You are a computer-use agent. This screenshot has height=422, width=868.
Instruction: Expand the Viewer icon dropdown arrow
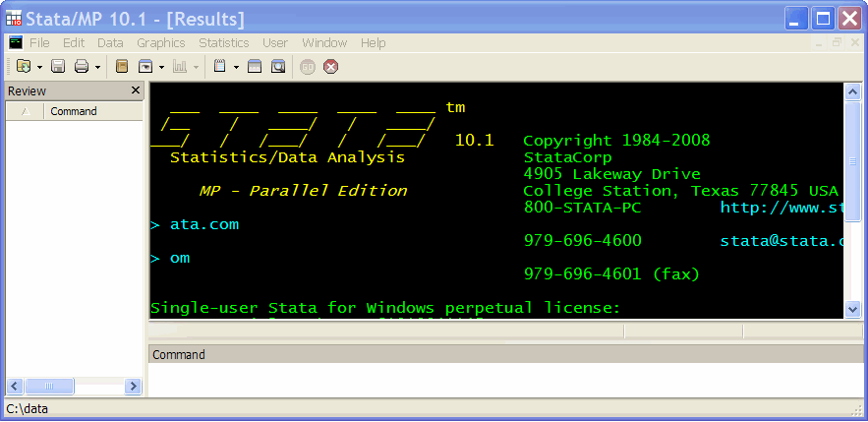click(161, 67)
